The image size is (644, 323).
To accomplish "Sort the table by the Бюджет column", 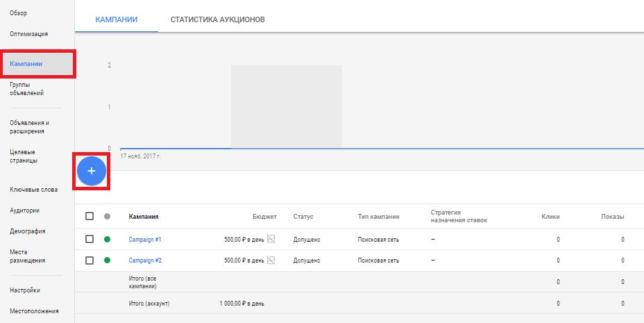I will [x=264, y=217].
